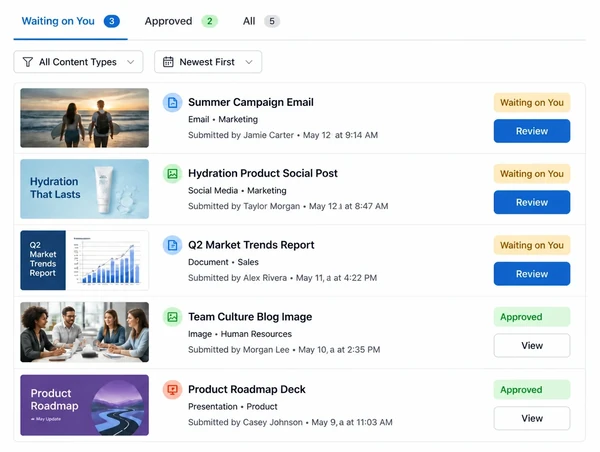Click the image icon beside Hydration Product Social Post

click(173, 174)
